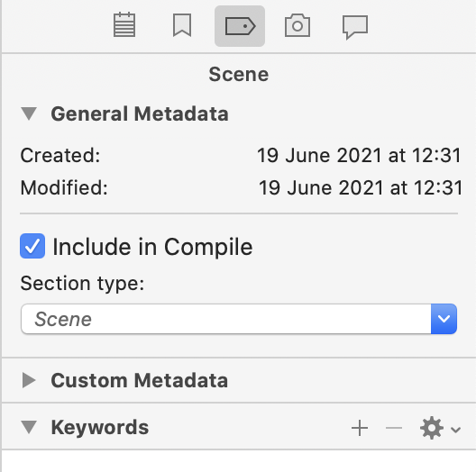Open the Snapshots camera tab
476x472 pixels.
click(297, 25)
